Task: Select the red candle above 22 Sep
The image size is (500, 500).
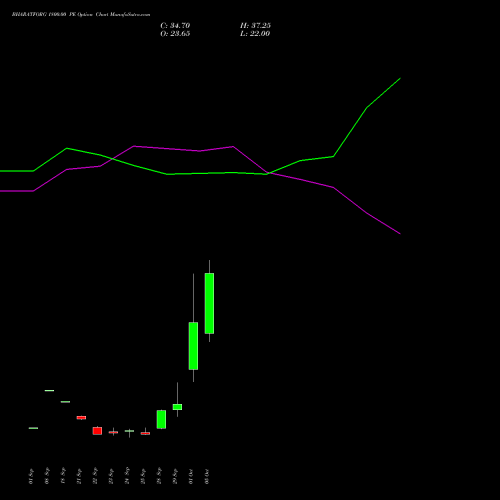Action: tap(97, 431)
